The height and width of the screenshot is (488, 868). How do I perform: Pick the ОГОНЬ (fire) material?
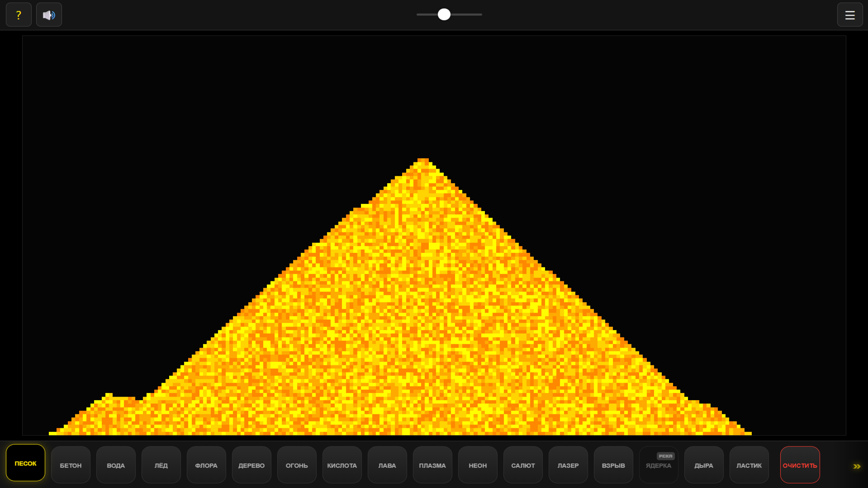pos(296,464)
